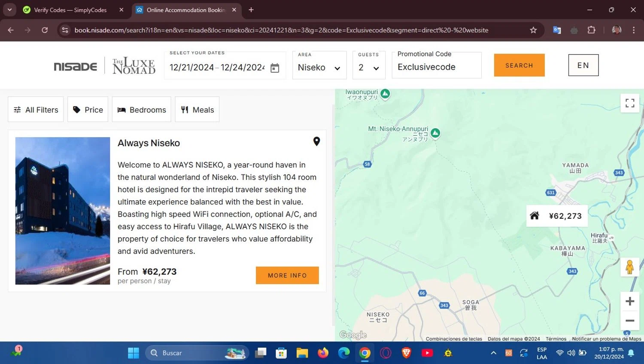Click Combinaciones de teclas on map
The width and height of the screenshot is (644, 364).
tap(454, 339)
